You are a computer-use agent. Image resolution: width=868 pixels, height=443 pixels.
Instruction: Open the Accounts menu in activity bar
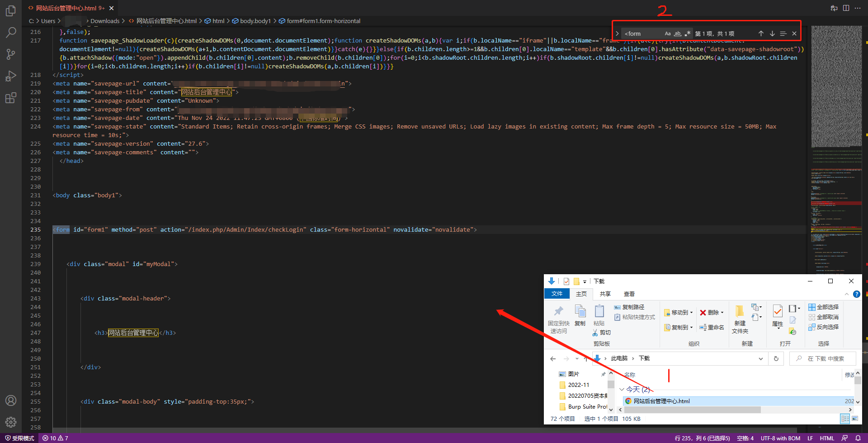tap(11, 400)
